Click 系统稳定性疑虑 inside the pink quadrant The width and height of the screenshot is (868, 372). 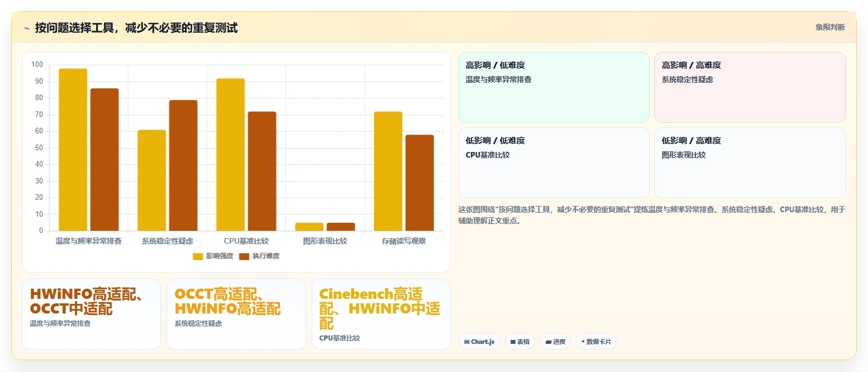687,79
